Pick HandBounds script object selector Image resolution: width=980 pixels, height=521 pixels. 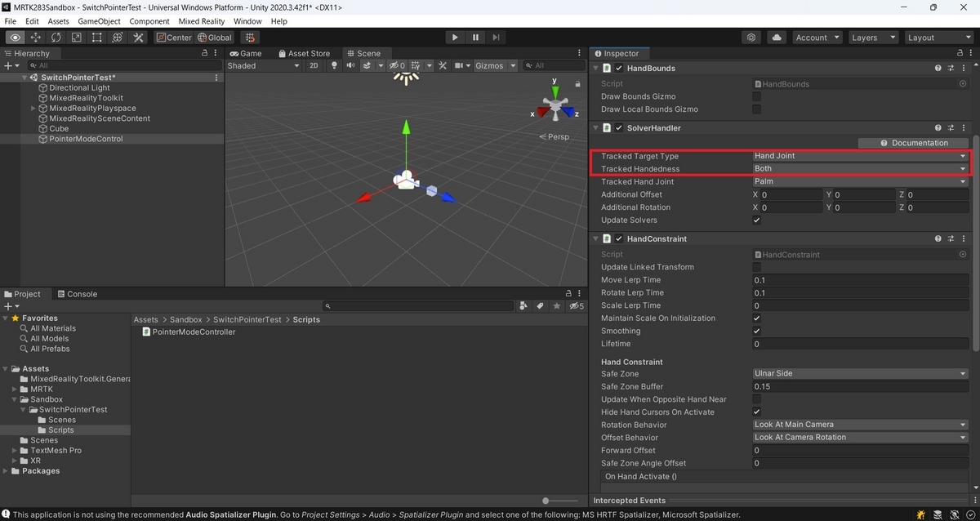tap(963, 84)
